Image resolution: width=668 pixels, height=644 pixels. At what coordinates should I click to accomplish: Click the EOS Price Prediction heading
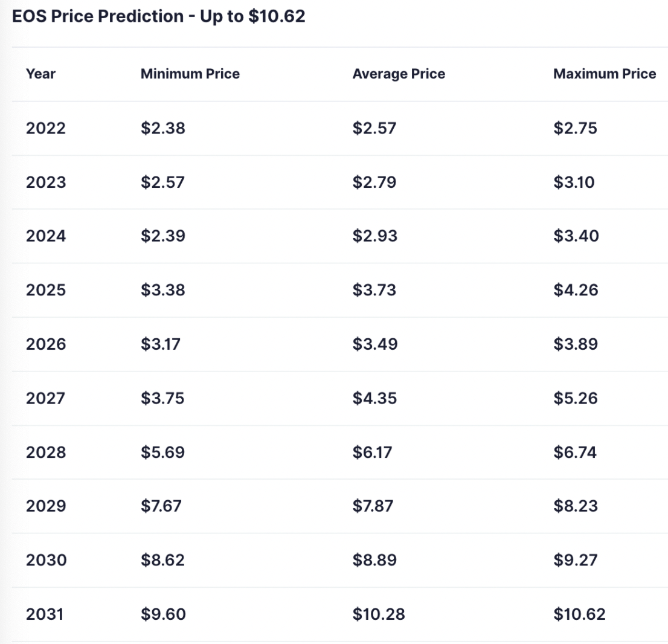(x=158, y=16)
